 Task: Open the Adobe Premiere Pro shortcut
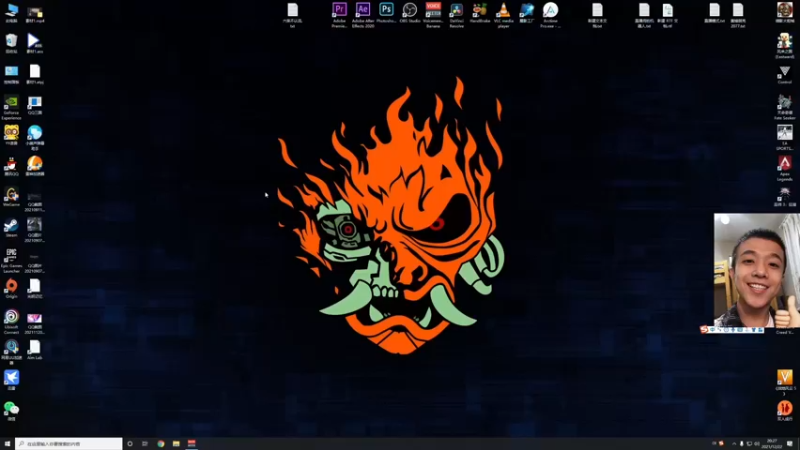pos(339,15)
